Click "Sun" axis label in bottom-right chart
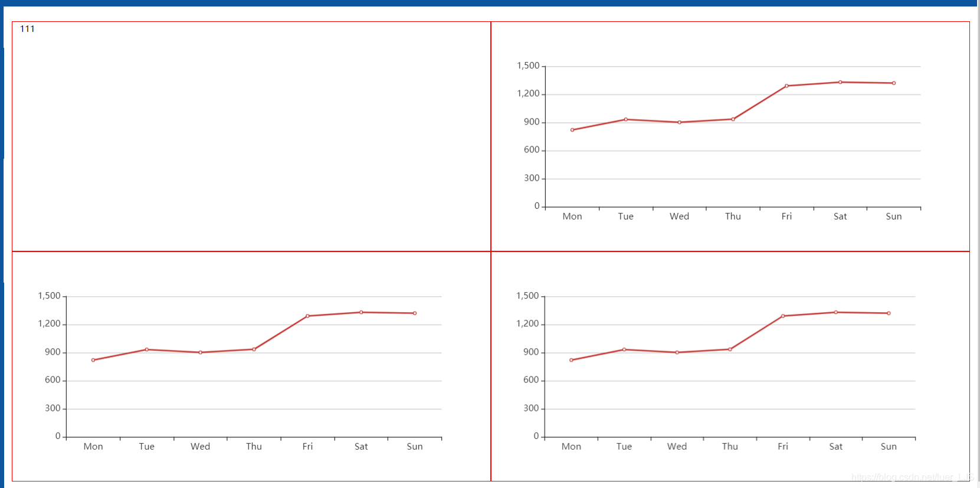This screenshot has width=980, height=488. tap(889, 447)
